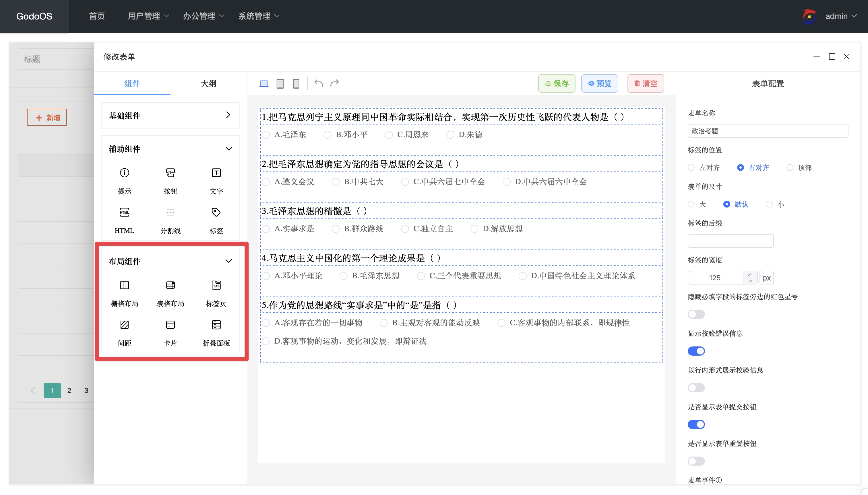Image resolution: width=868 pixels, height=495 pixels.
Task: Select the 标签 tag component icon
Action: click(x=216, y=213)
